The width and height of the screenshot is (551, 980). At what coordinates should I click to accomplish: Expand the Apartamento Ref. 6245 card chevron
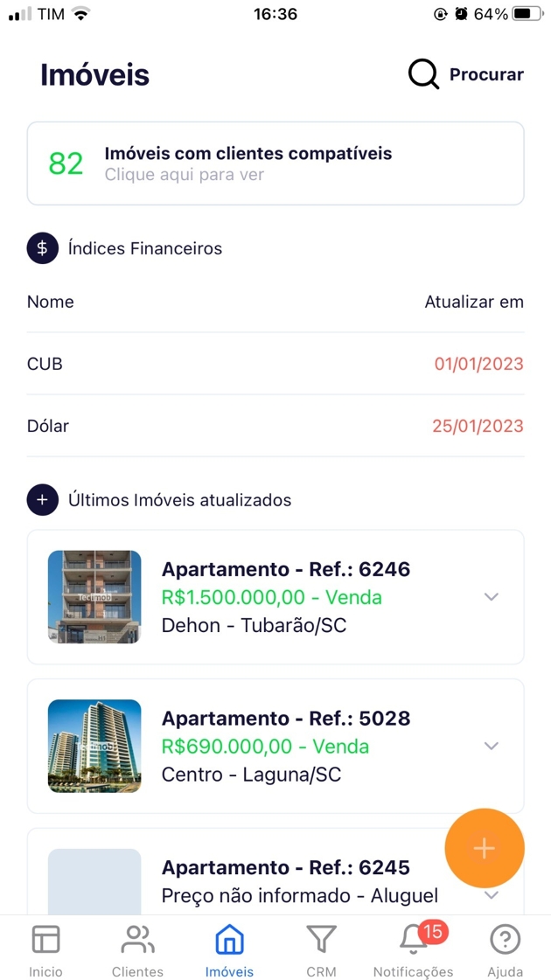click(492, 895)
